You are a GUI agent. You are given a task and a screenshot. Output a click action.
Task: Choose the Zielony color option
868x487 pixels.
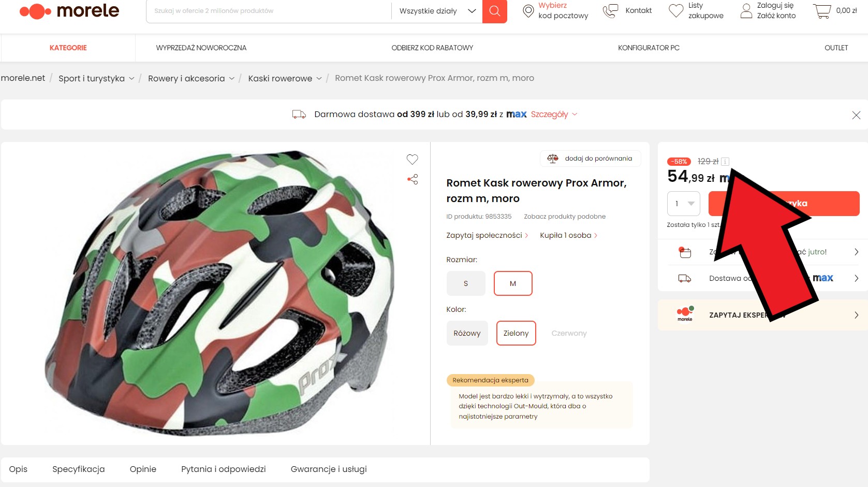coord(516,333)
